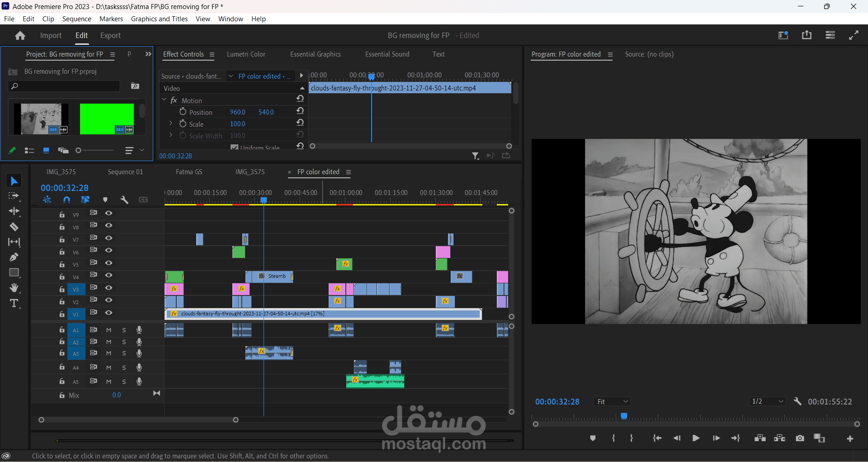Click the Program monitor playhead scrubber
The image size is (868, 462).
pos(624,416)
